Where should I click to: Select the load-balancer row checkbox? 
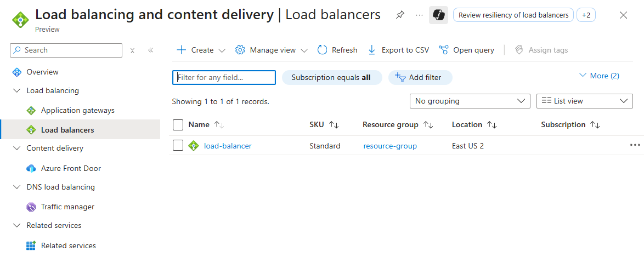pos(178,145)
